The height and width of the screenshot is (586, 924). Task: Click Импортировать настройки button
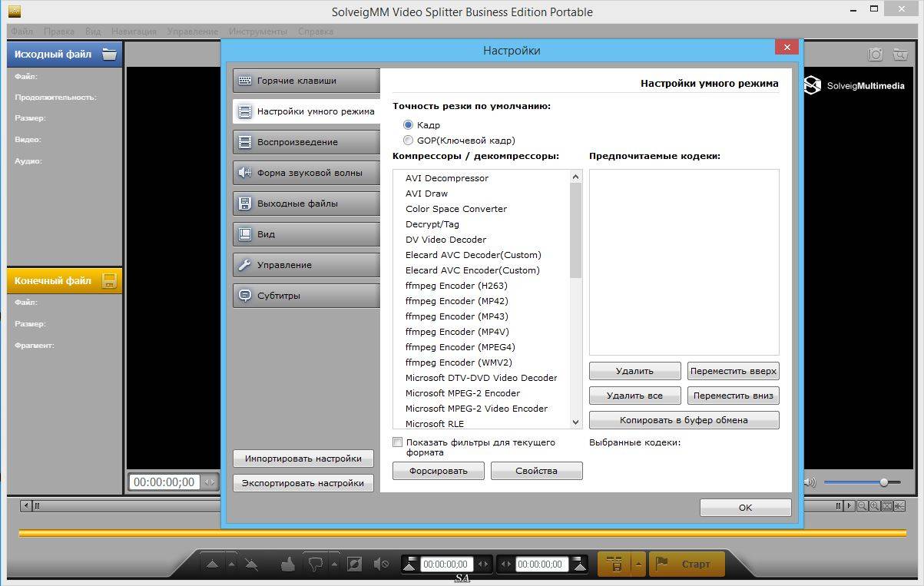[303, 459]
